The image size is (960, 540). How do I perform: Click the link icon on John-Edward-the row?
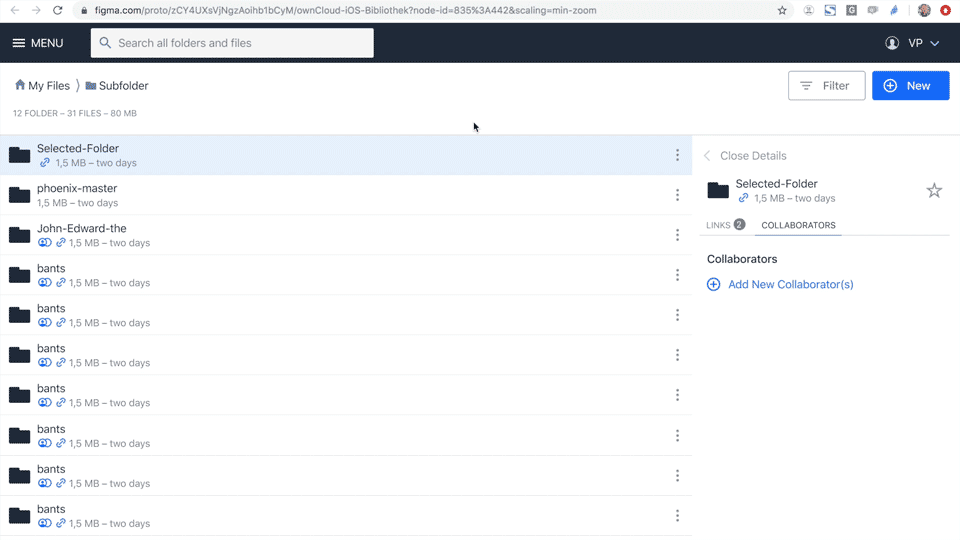point(61,242)
